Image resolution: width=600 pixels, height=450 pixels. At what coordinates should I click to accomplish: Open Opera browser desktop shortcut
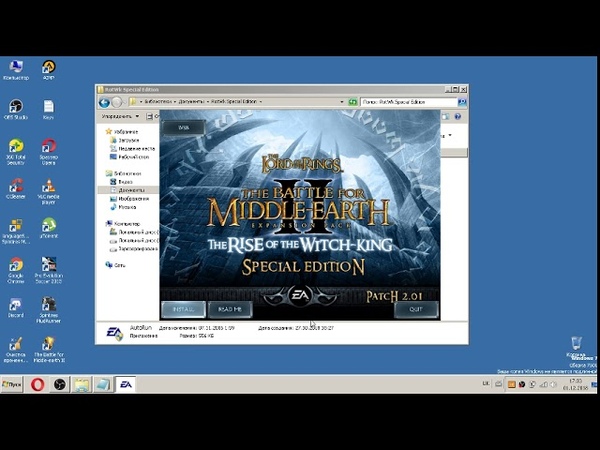point(49,152)
